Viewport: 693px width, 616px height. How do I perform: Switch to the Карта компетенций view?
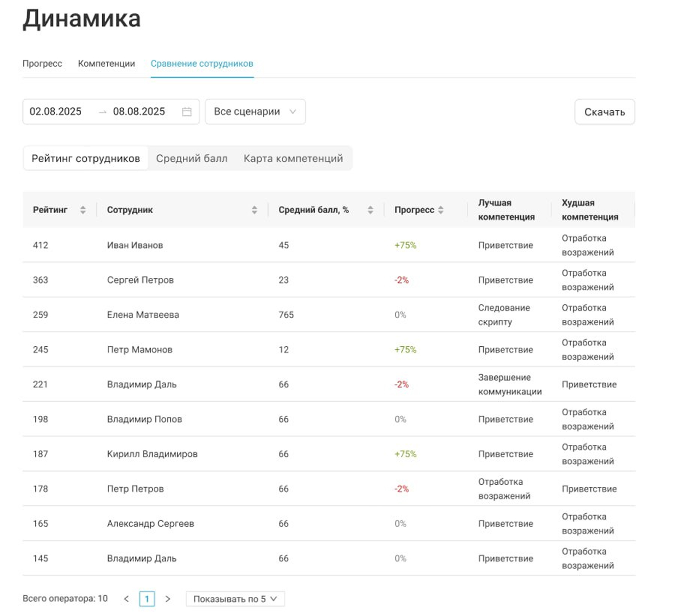[293, 159]
